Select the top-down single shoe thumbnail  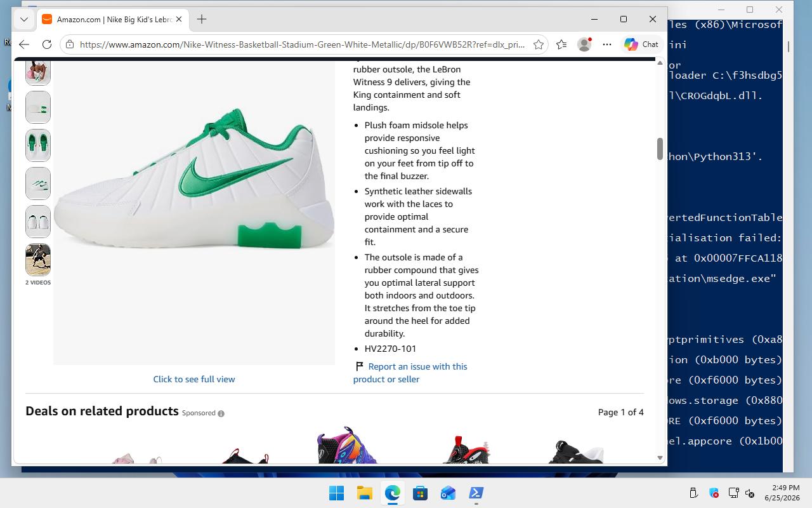(38, 107)
